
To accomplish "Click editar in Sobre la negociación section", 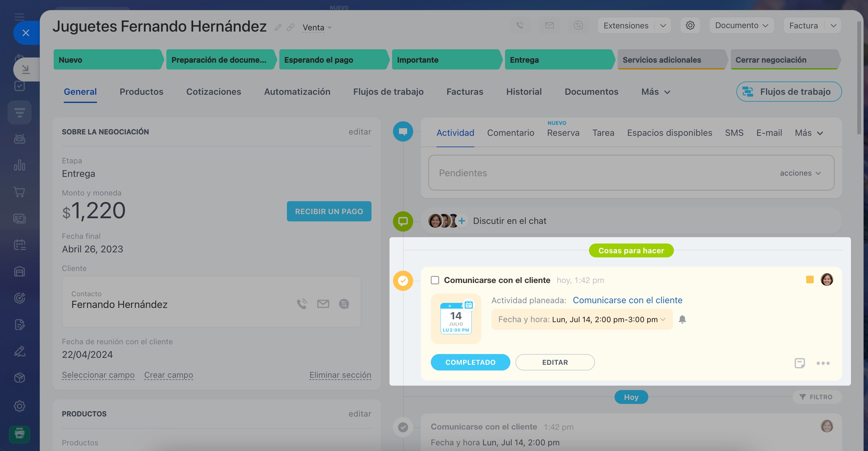I will click(x=360, y=132).
